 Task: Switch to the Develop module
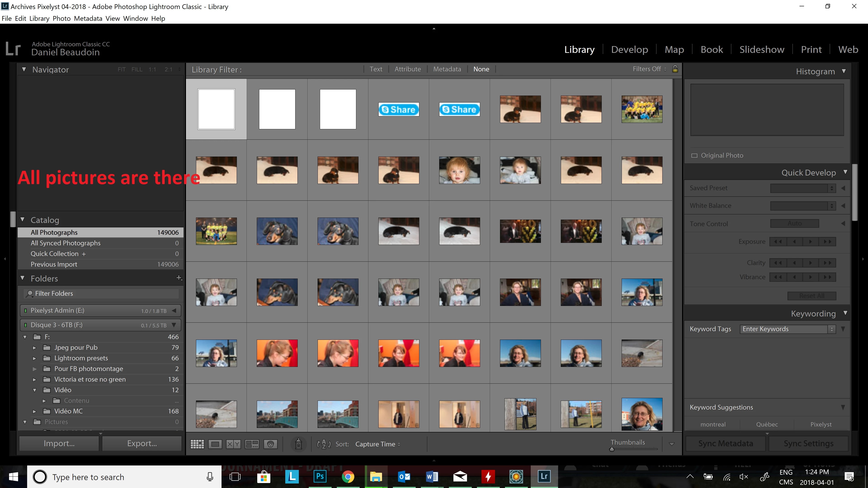click(629, 49)
